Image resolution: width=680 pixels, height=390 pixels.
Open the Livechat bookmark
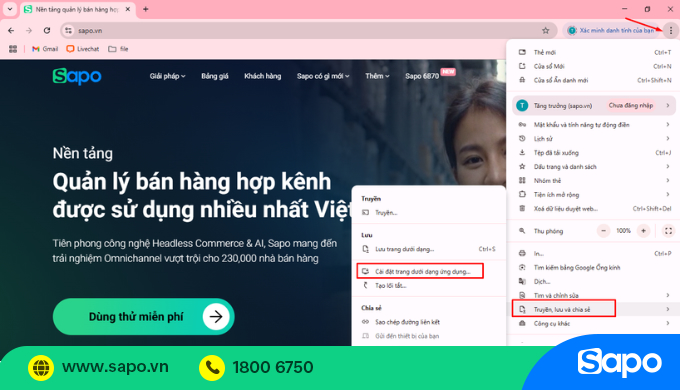83,49
